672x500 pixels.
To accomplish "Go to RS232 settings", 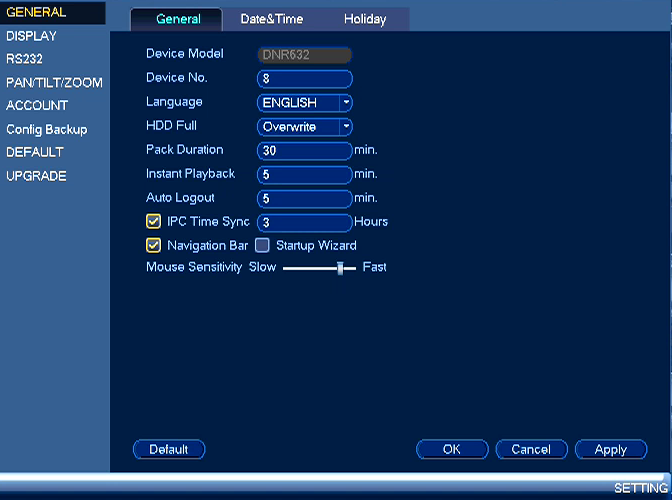I will coord(24,59).
